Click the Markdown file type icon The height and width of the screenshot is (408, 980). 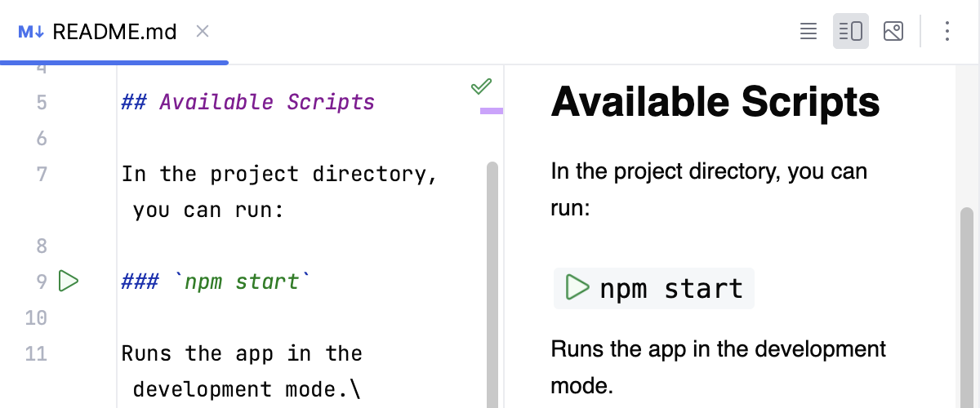pyautogui.click(x=31, y=32)
